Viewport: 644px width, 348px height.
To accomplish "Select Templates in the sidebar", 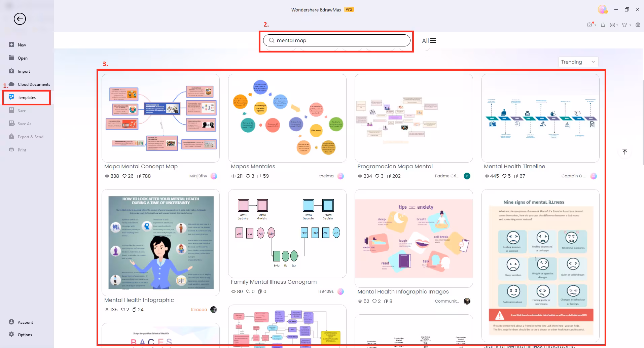I will [x=27, y=98].
